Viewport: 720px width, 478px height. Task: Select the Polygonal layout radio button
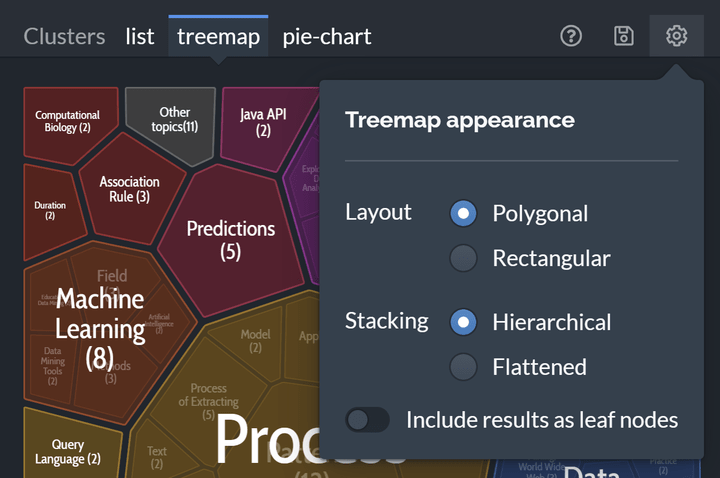[463, 214]
